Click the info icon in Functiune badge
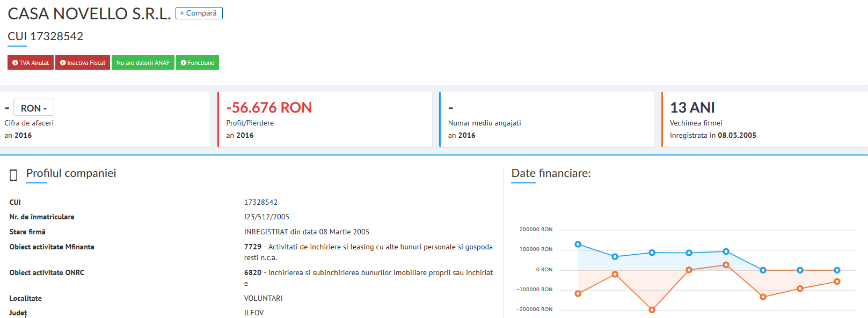This screenshot has height=318, width=868. [184, 63]
